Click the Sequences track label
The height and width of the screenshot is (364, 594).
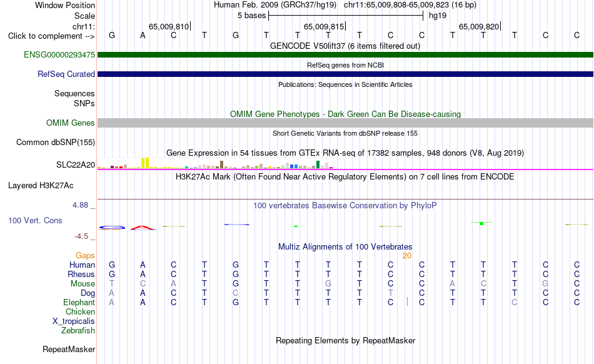click(74, 94)
